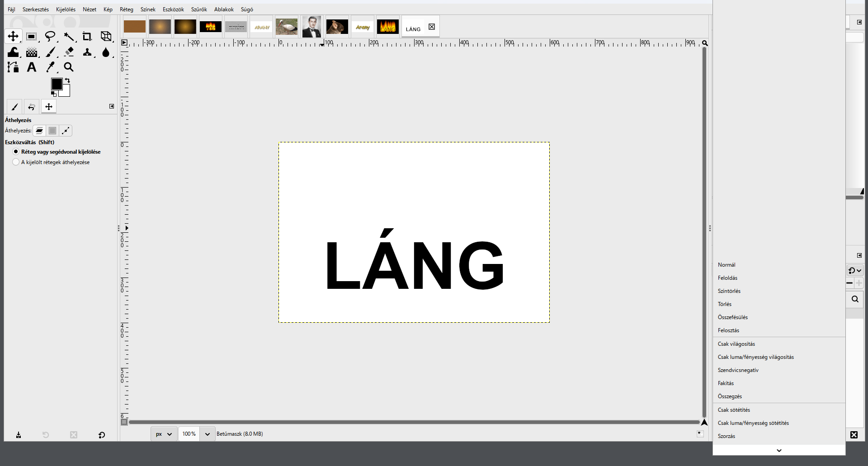Select the Unified Transform cube tool
868x466 pixels.
pyautogui.click(x=106, y=37)
